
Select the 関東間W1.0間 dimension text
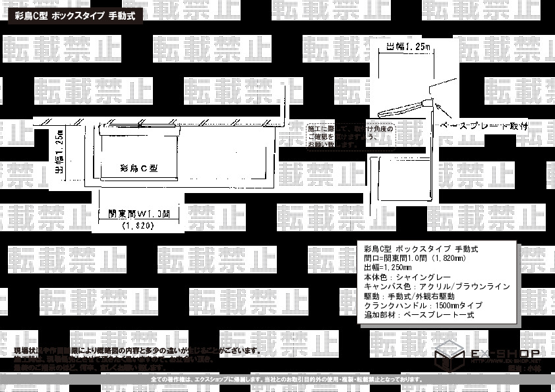coord(138,213)
